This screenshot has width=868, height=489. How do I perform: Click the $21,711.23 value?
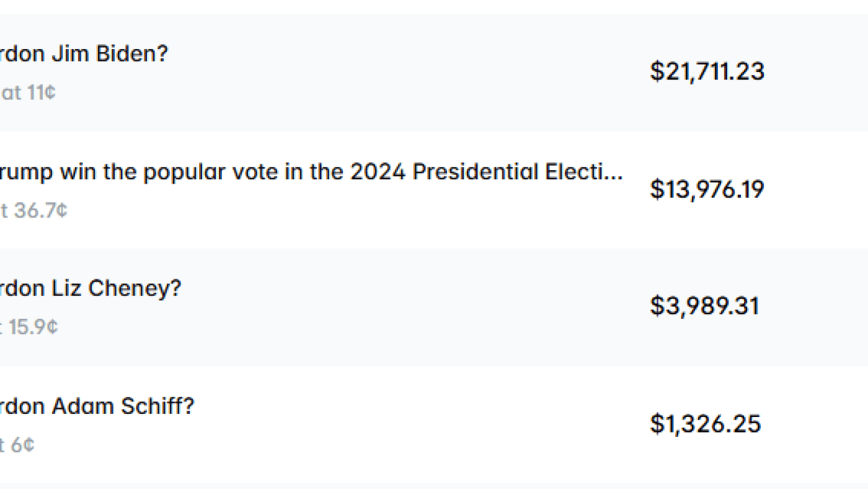coord(707,71)
